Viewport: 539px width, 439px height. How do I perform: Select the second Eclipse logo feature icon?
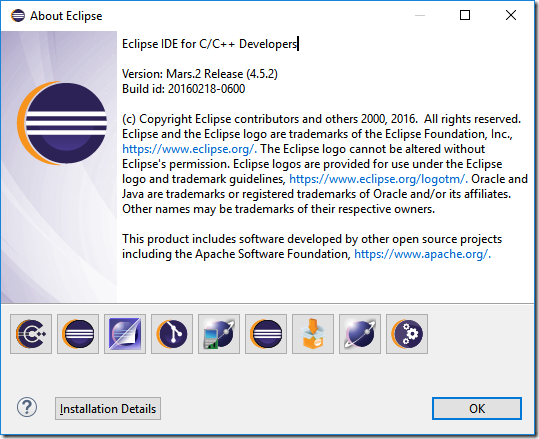(266, 334)
